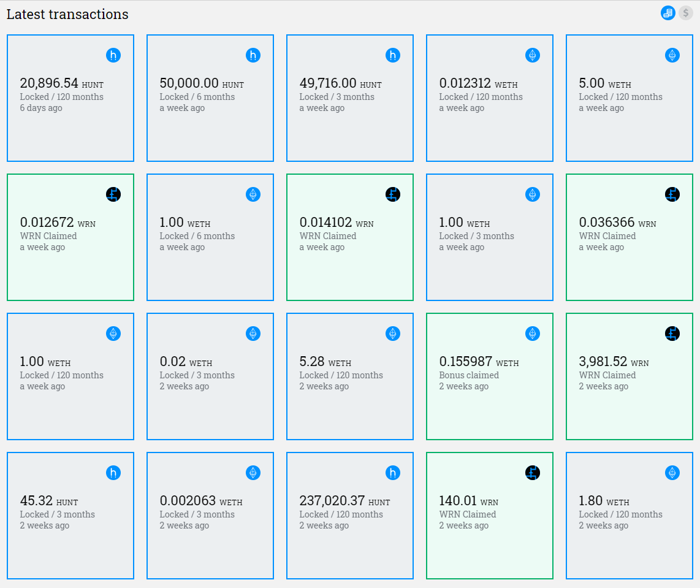Image resolution: width=700 pixels, height=588 pixels.
Task: Click the 'Latest transactions' heading
Action: tap(67, 14)
